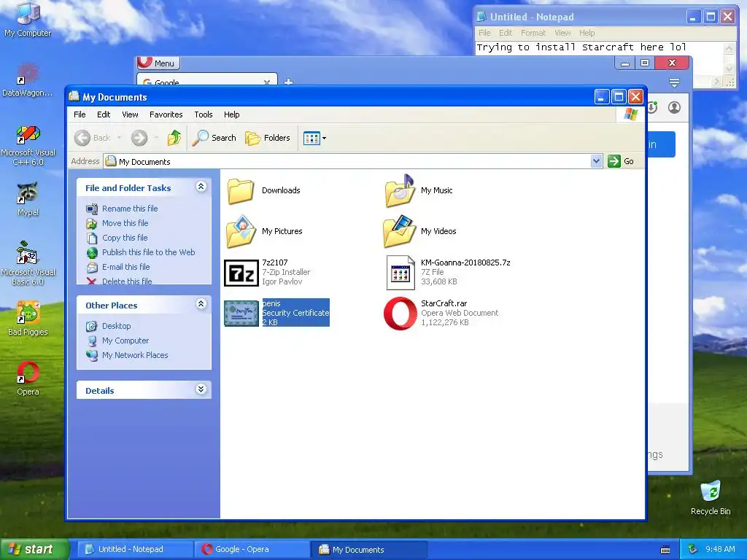Expand the Details panel

pyautogui.click(x=201, y=389)
